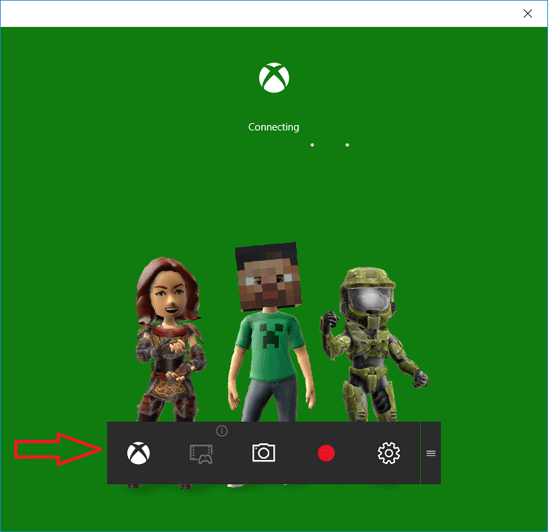Click the small info icon on Game bar
550x532 pixels.
click(x=222, y=431)
